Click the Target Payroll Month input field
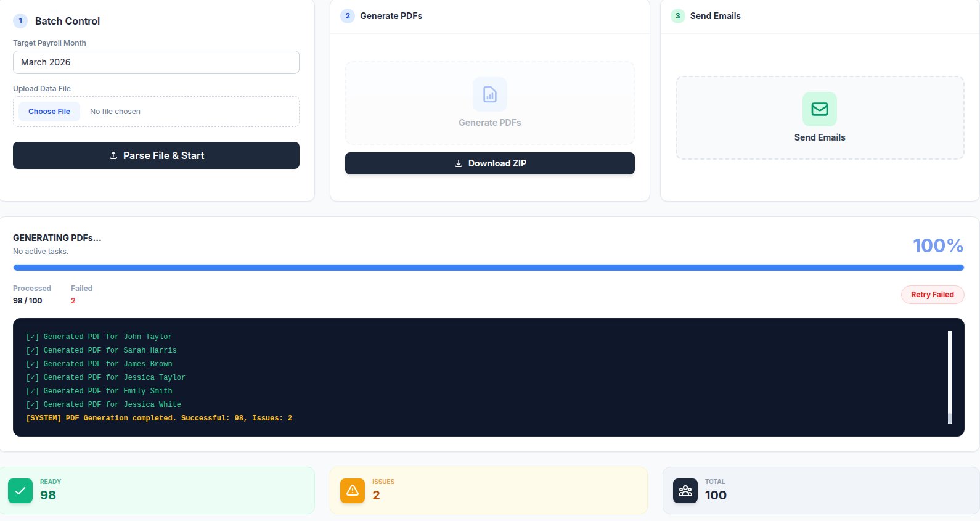This screenshot has height=521, width=980. pyautogui.click(x=156, y=62)
